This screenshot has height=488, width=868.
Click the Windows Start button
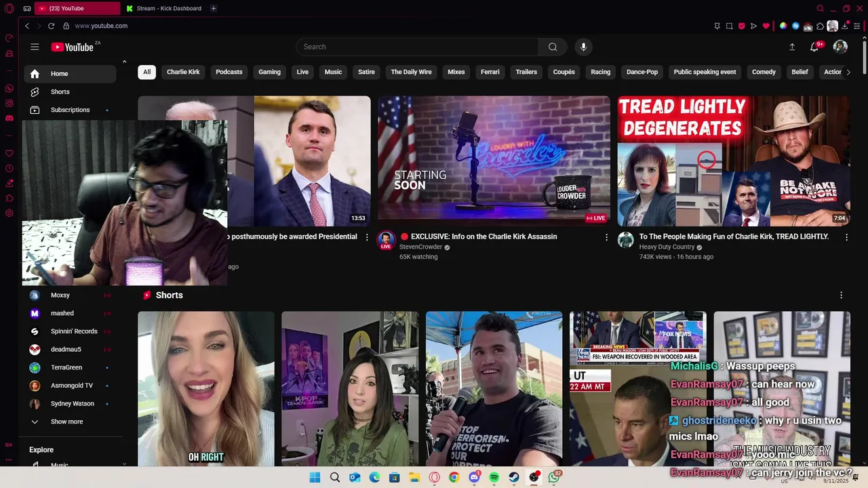click(315, 477)
